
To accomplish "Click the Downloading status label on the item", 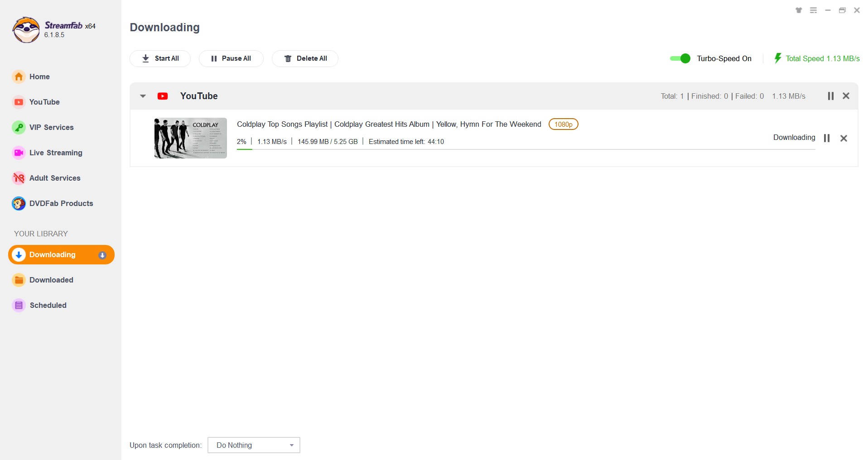I will pos(794,137).
